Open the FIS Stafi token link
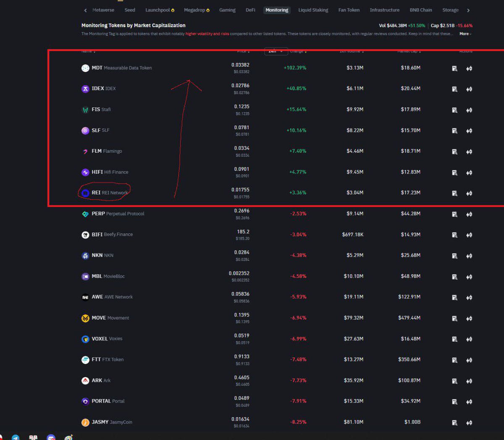This screenshot has width=504, height=440. pos(101,110)
